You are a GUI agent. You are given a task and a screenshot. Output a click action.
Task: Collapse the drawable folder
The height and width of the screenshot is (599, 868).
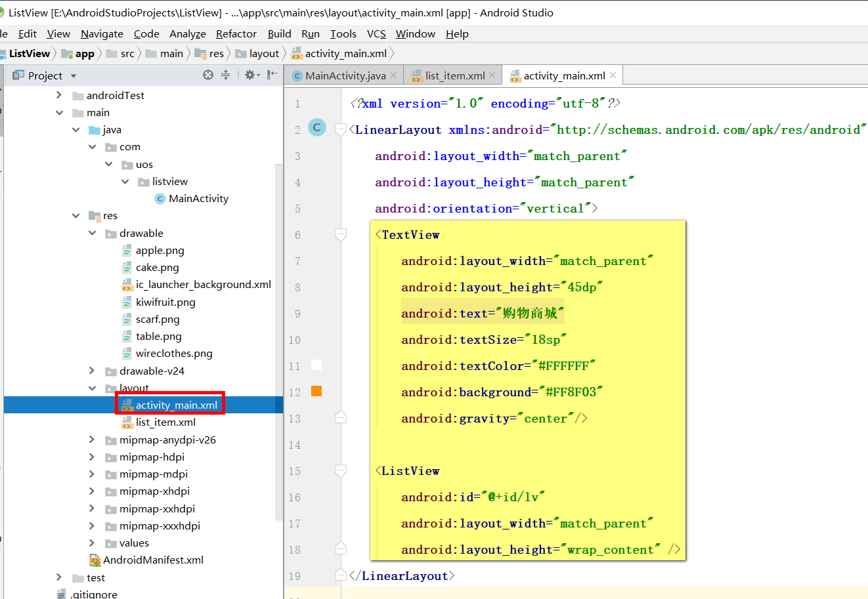click(x=91, y=233)
